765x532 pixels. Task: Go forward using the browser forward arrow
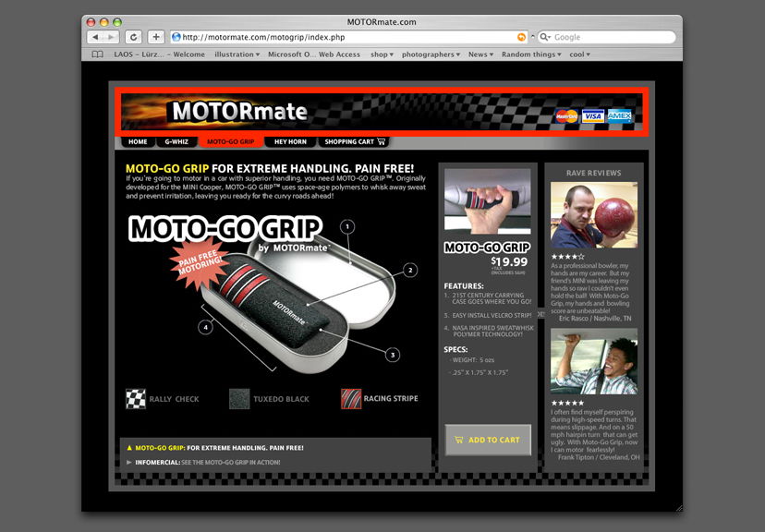click(112, 37)
